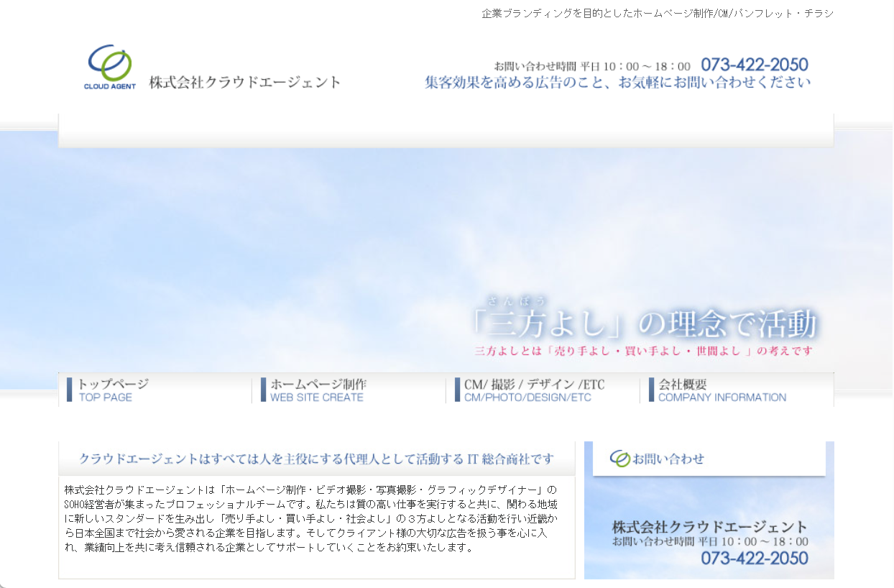Click the header inquiry hours text
894x588 pixels.
592,66
